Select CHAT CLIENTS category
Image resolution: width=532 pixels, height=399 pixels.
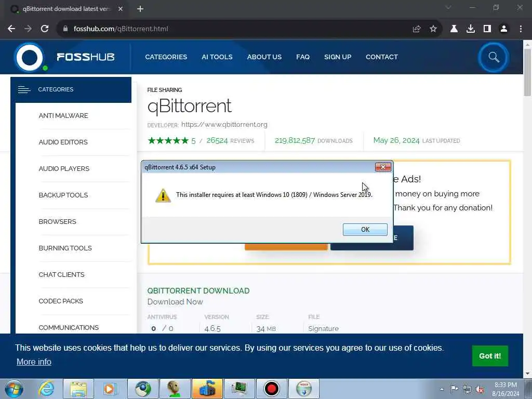click(61, 274)
